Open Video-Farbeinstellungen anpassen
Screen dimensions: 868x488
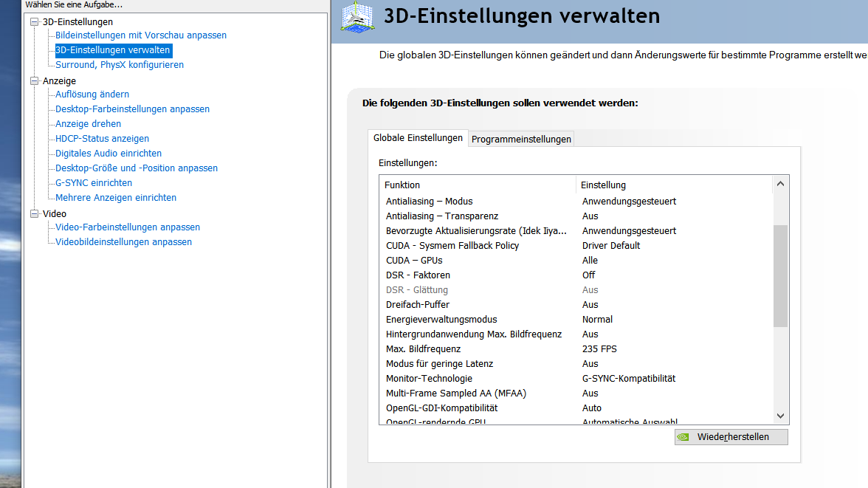[127, 227]
